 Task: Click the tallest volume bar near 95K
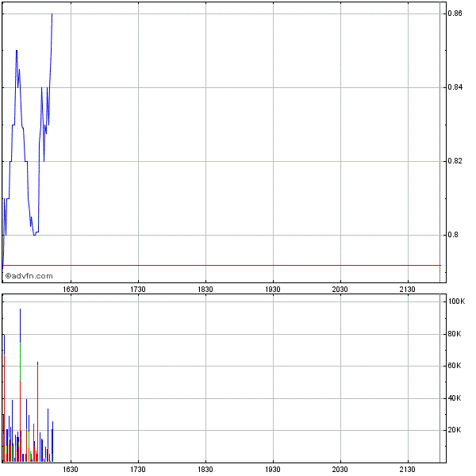pos(20,385)
